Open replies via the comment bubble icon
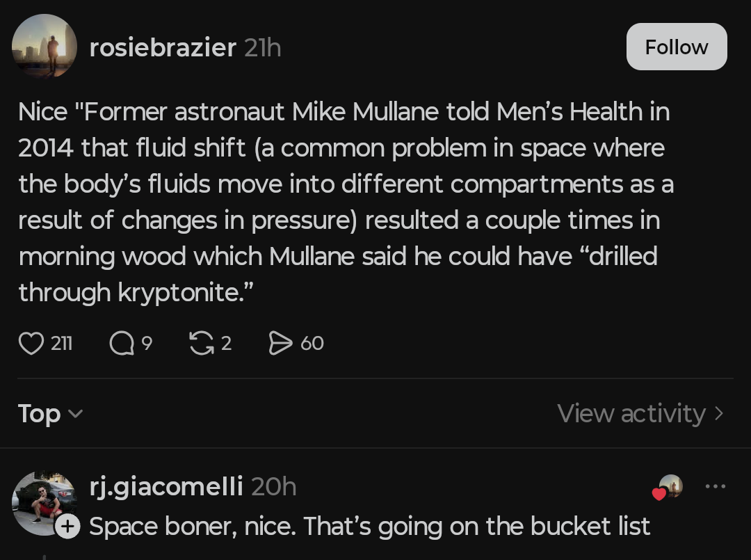The image size is (751, 560). [x=122, y=343]
